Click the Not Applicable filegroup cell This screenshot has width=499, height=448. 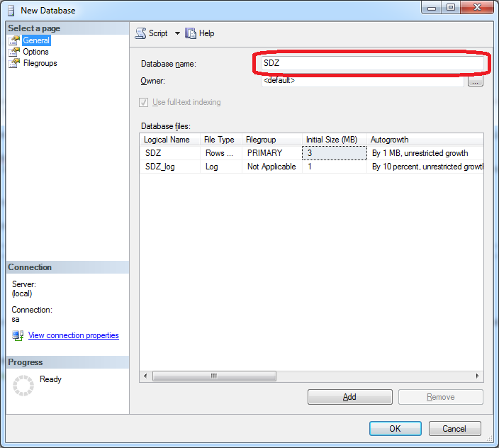coord(271,167)
